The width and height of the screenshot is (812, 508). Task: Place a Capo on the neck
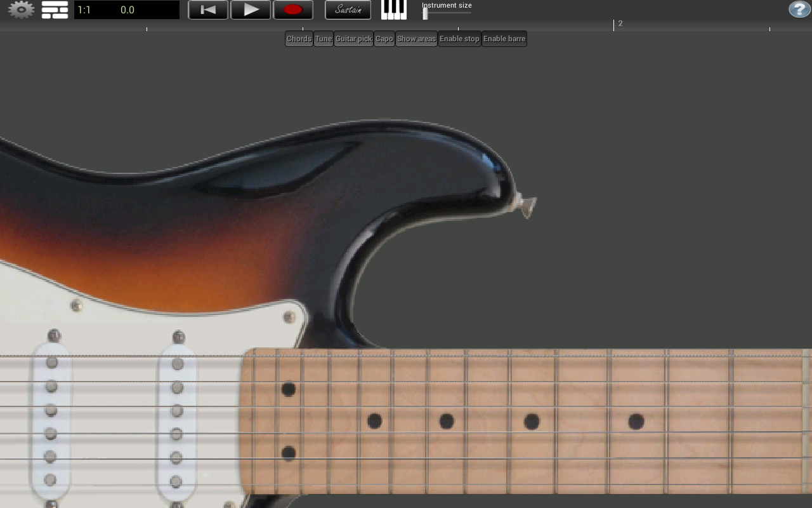click(x=384, y=39)
